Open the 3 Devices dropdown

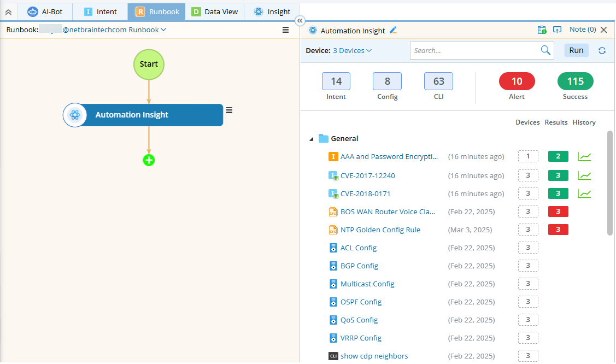(x=352, y=51)
